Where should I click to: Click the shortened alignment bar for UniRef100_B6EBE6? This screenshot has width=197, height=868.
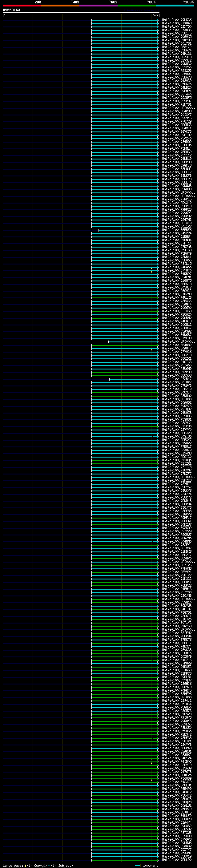[x=128, y=230]
